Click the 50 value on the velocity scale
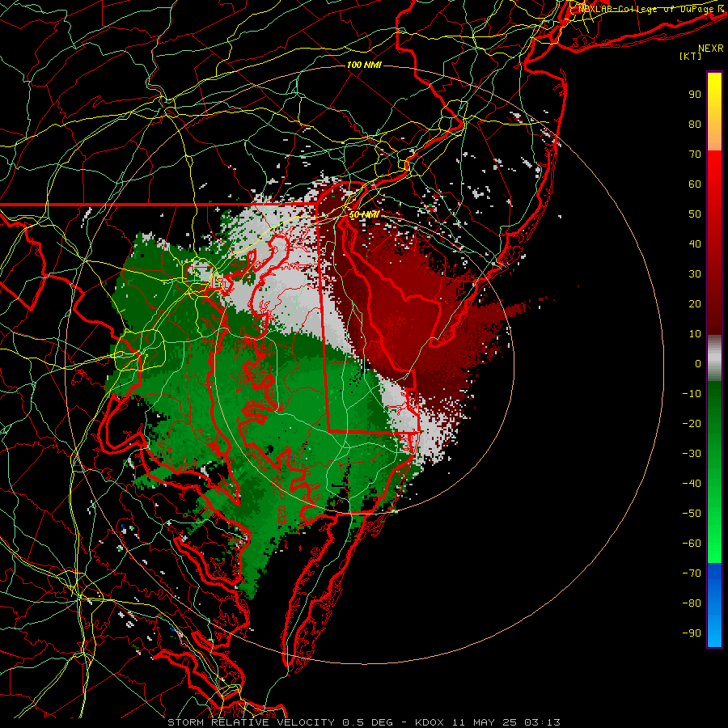 point(695,214)
